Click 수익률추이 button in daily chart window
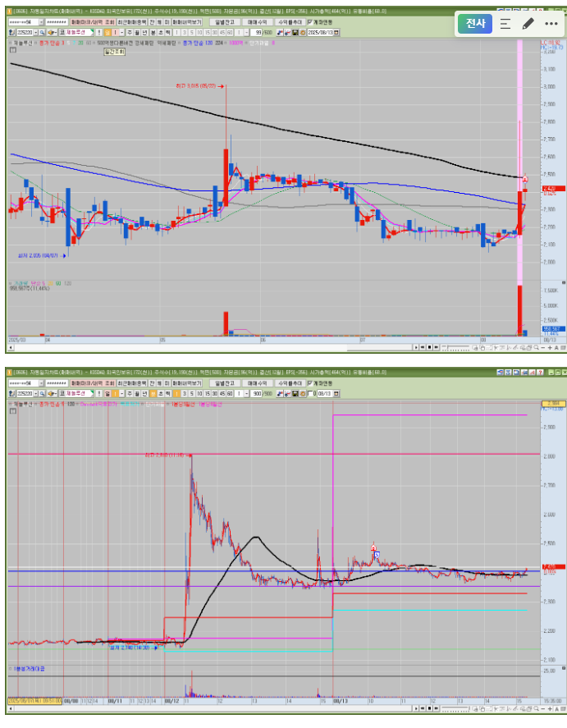This screenshot has width=567, height=728. click(290, 22)
